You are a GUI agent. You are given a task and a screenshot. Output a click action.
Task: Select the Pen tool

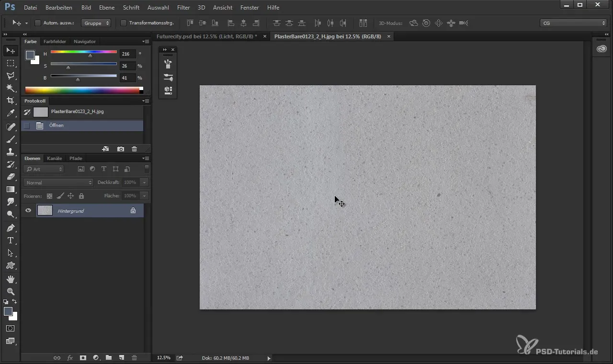click(11, 228)
